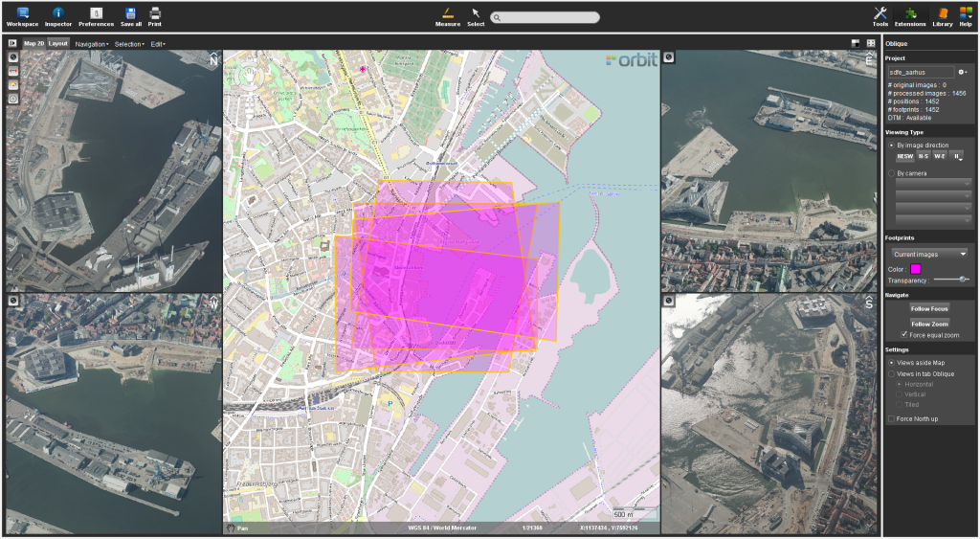Uncheck Force equal zoom checkbox
Screen dimensions: 980x539
click(904, 334)
